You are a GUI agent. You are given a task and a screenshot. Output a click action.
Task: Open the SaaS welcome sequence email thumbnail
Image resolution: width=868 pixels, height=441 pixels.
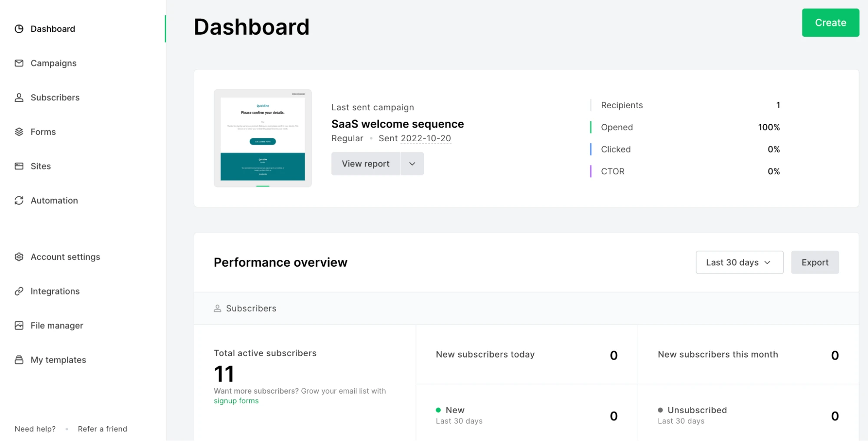pos(263,138)
